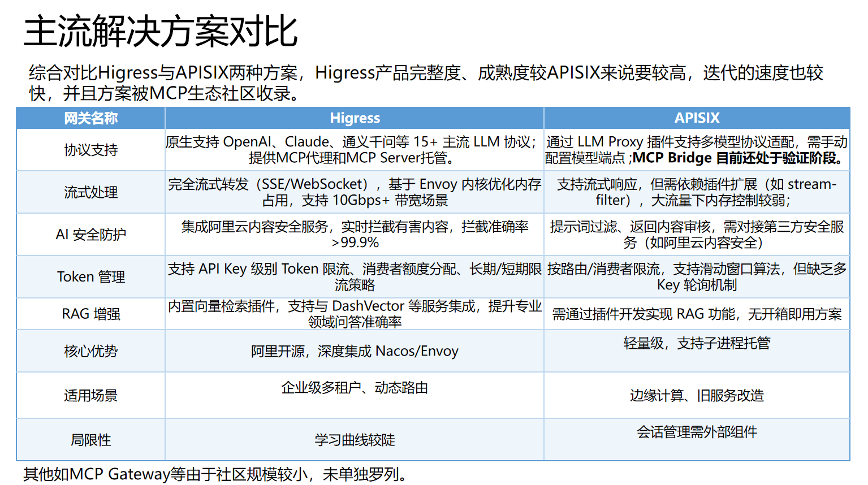Viewport: 868px width, 485px height.
Task: Click Higress cell on API Key 级别 Token 限流
Action: click(355, 277)
